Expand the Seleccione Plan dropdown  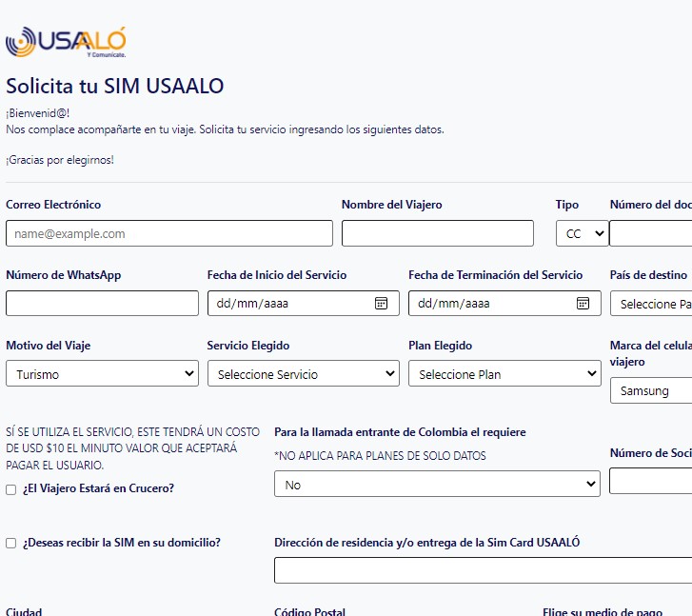pos(504,373)
